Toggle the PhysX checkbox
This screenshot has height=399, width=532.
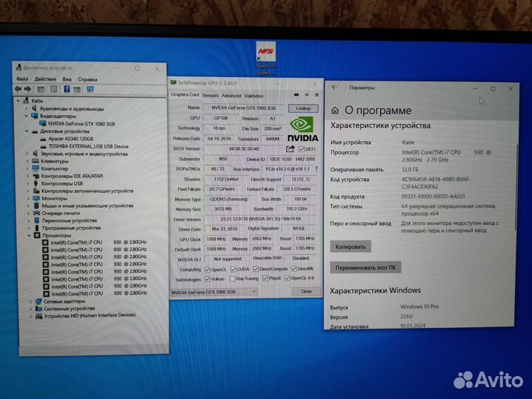click(x=265, y=279)
